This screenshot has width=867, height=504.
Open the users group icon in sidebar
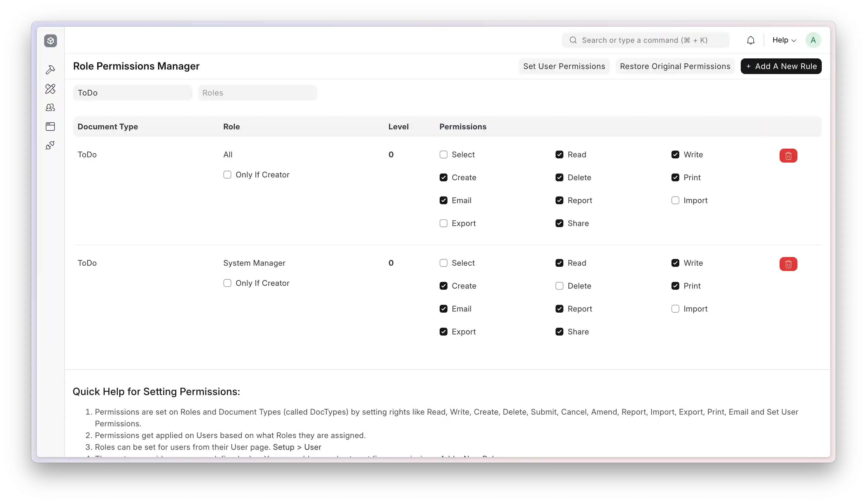point(50,107)
